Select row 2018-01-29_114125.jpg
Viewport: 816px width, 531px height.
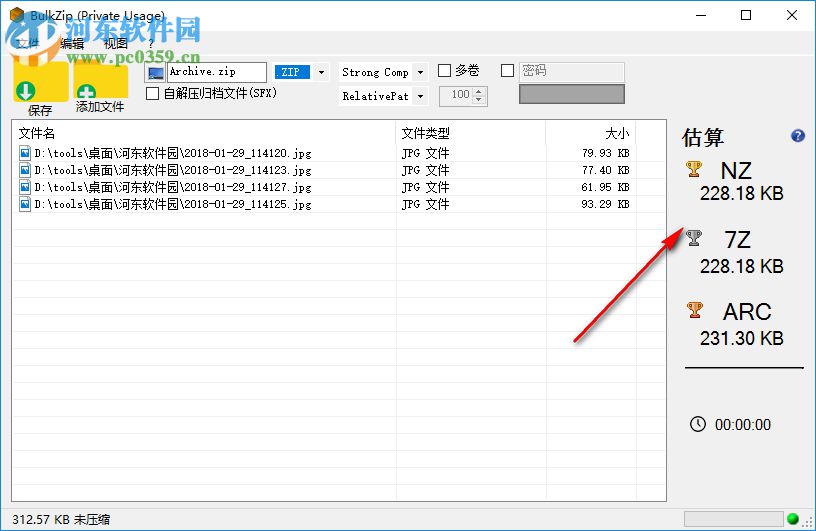click(339, 204)
